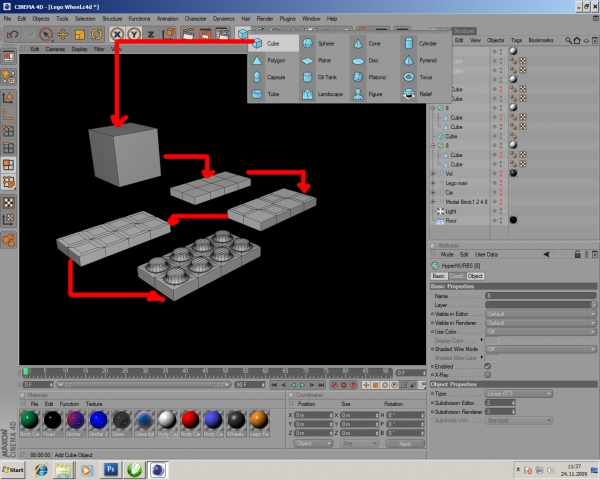Toggle Z axis lock in toolbar
The height and width of the screenshot is (480, 600).
pos(151,34)
